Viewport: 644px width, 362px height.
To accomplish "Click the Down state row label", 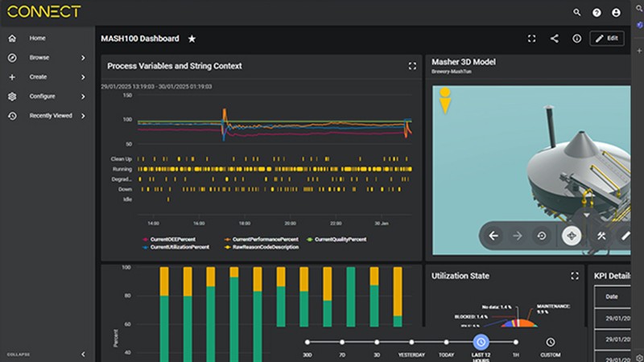I will point(126,189).
